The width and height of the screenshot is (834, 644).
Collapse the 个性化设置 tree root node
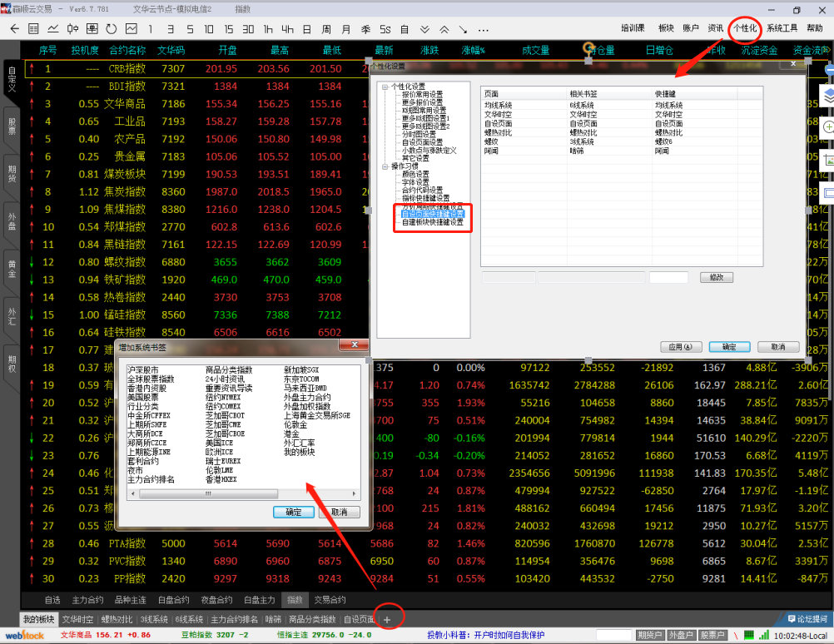pos(385,87)
